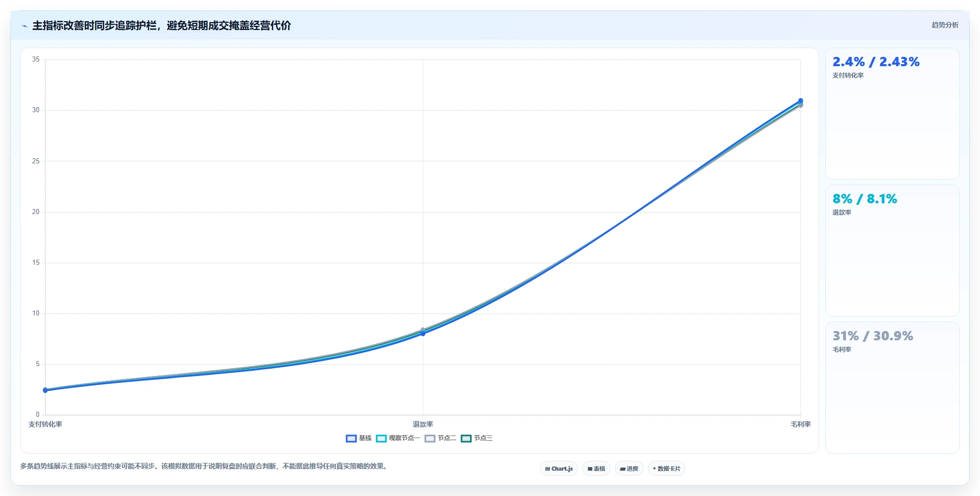Click the y-axis value 35
Viewport: 980px width, 496px height.
click(x=36, y=59)
